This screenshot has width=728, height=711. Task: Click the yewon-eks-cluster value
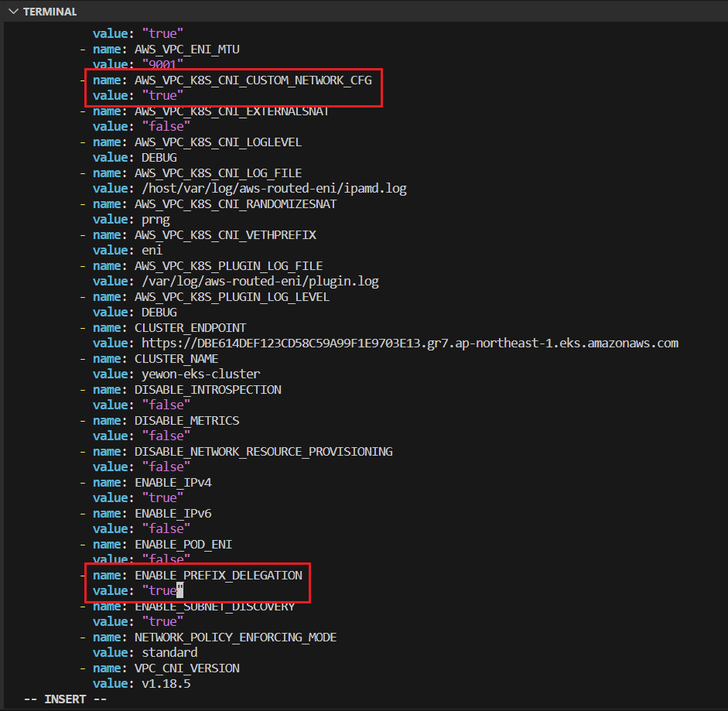(x=200, y=374)
